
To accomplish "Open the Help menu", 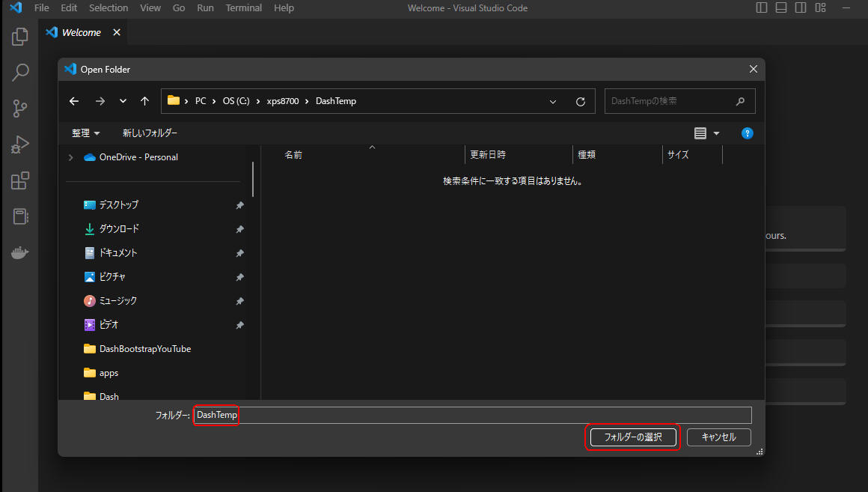I will coord(284,7).
